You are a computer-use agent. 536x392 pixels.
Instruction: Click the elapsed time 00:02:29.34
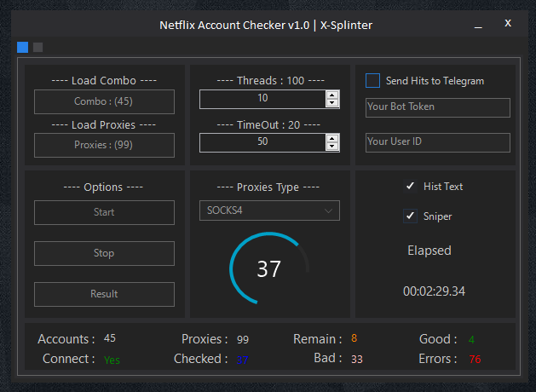pyautogui.click(x=434, y=291)
